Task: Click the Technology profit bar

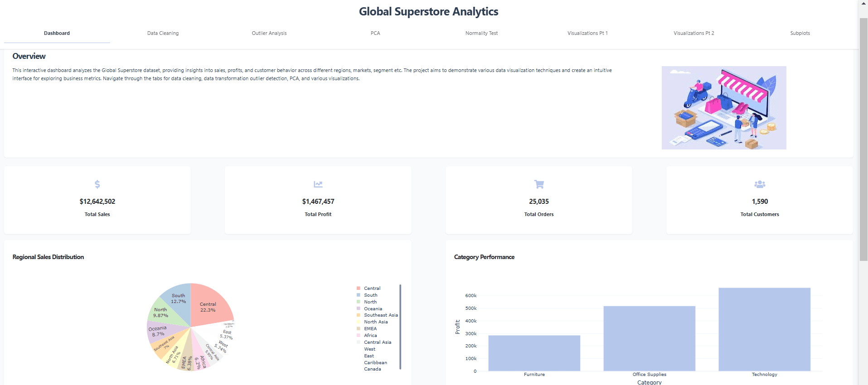Action: (x=765, y=329)
